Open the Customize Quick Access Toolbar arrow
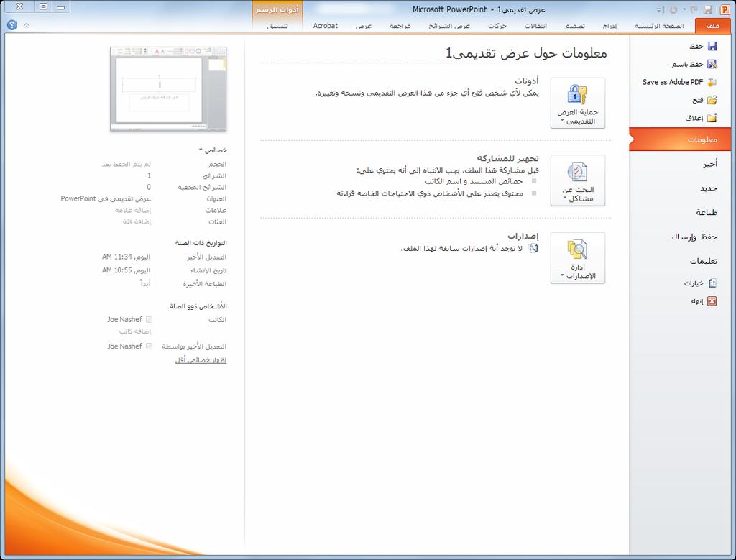 [x=659, y=9]
